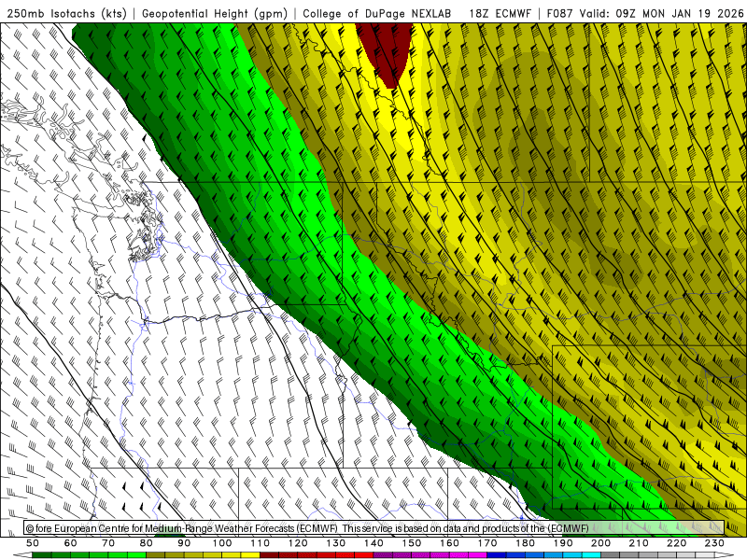Click the legend value 80
Screen dimensions: 747x560
(147, 543)
